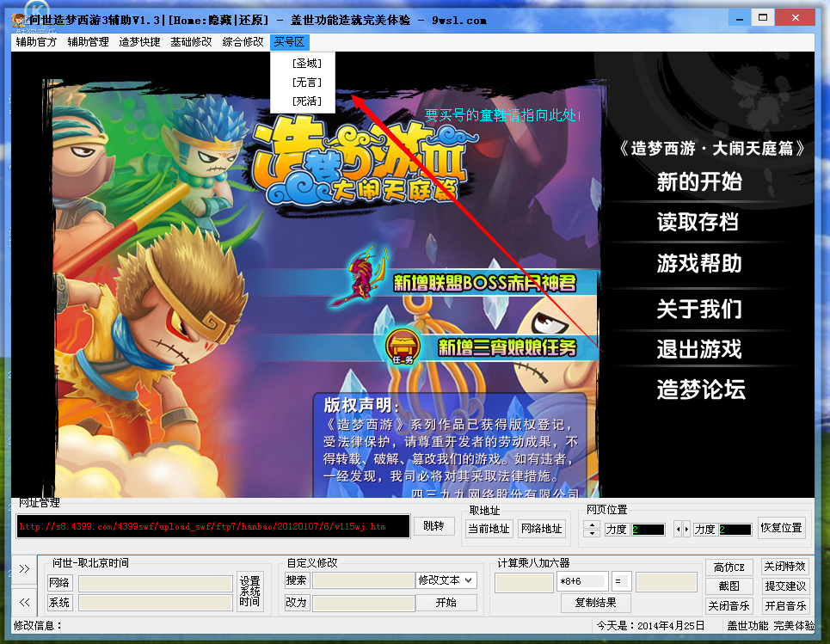830x644 pixels.
Task: Click the 开始 button
Action: coord(446,603)
